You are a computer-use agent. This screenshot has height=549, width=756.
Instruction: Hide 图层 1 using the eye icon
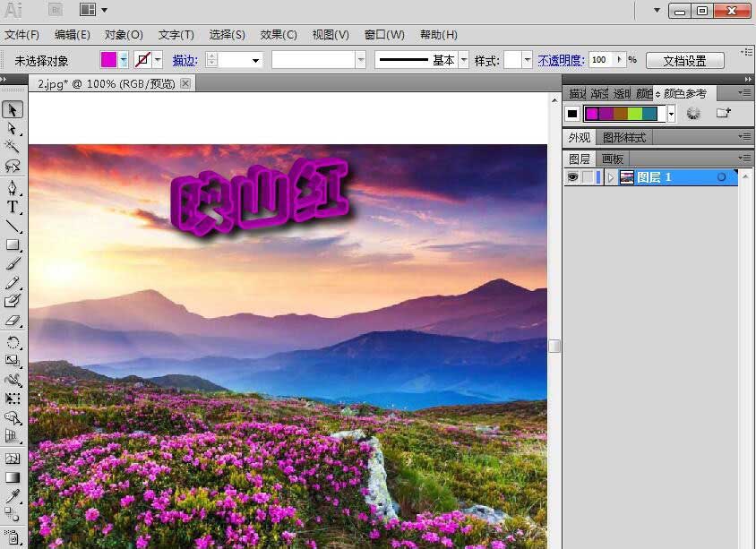coord(571,177)
